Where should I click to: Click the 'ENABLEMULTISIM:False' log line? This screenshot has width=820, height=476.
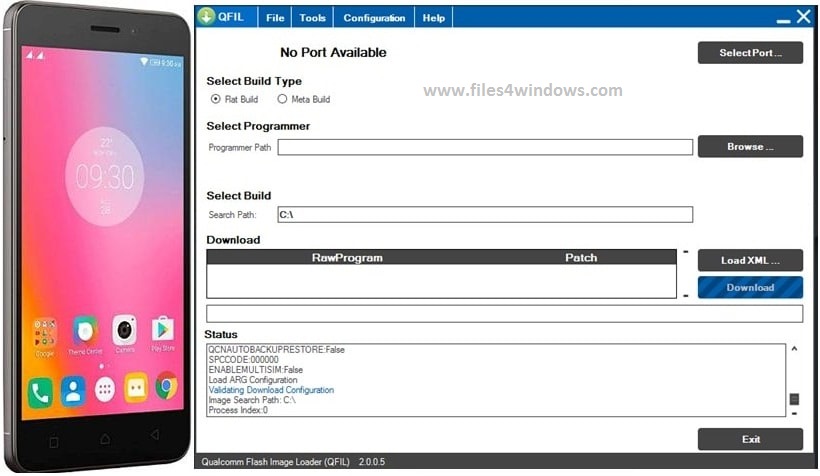[255, 370]
